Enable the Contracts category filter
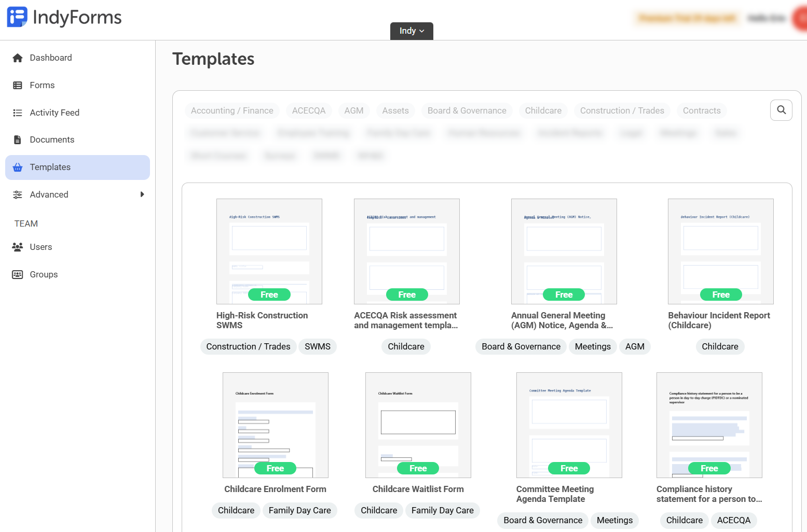807x532 pixels. [x=701, y=110]
